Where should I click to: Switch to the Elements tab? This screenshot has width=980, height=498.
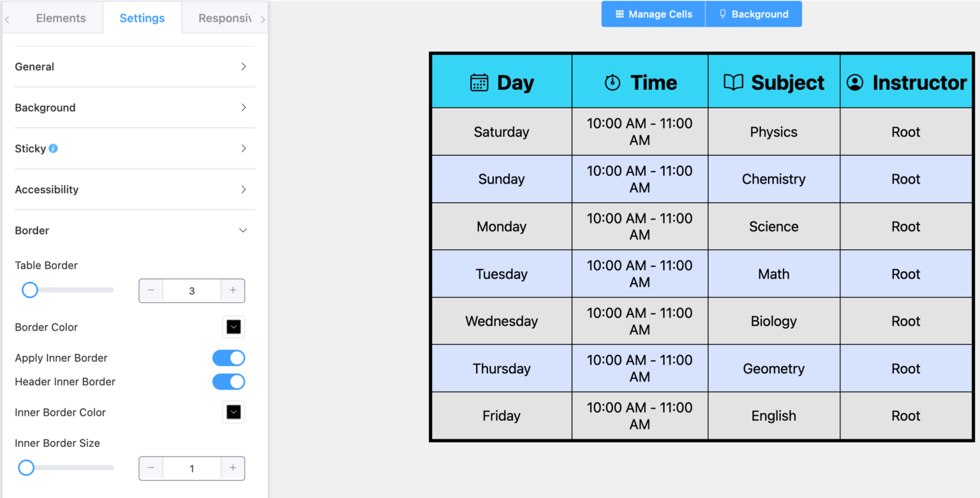click(x=61, y=18)
